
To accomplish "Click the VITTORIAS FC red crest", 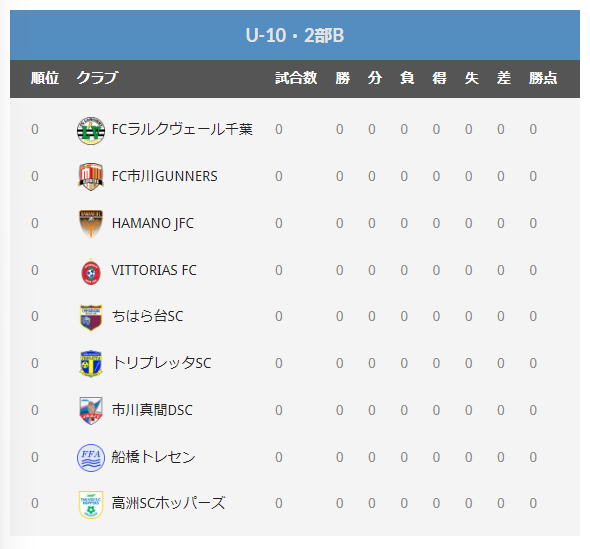I will tap(91, 271).
